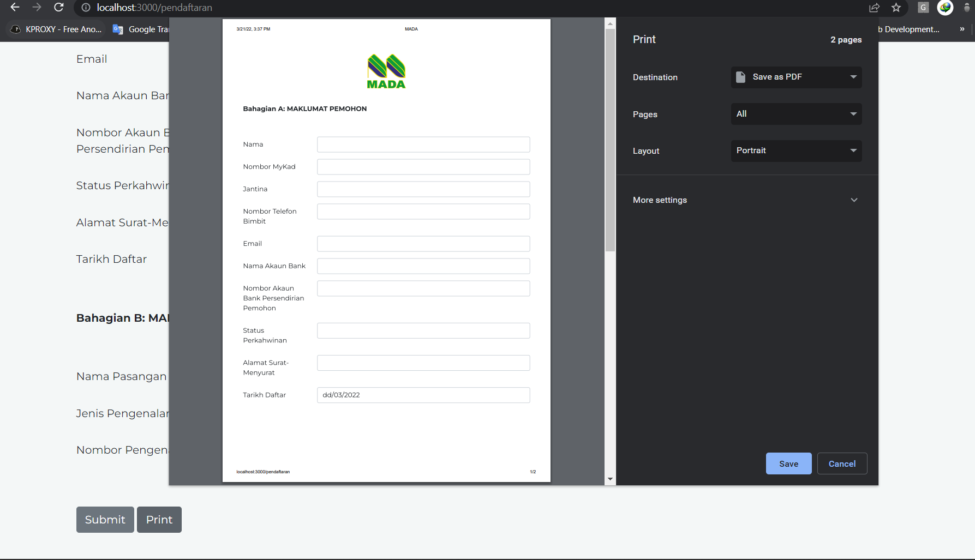The height and width of the screenshot is (560, 975).
Task: Open the page share icon
Action: (874, 8)
